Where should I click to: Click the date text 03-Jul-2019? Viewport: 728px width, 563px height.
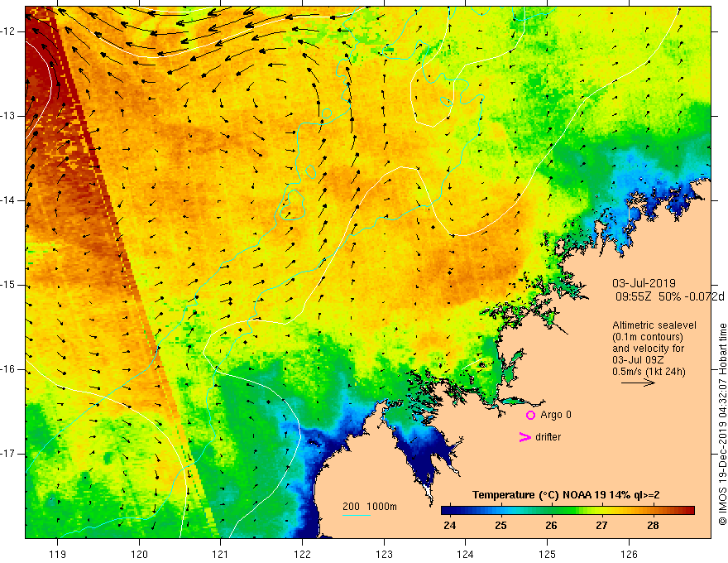pyautogui.click(x=644, y=283)
